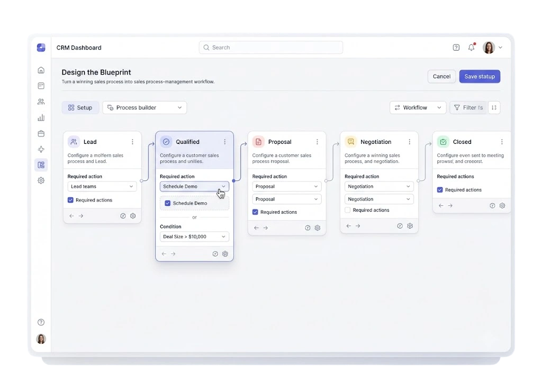Open the help question mark icon in the top bar
The image size is (542, 392).
tap(456, 47)
